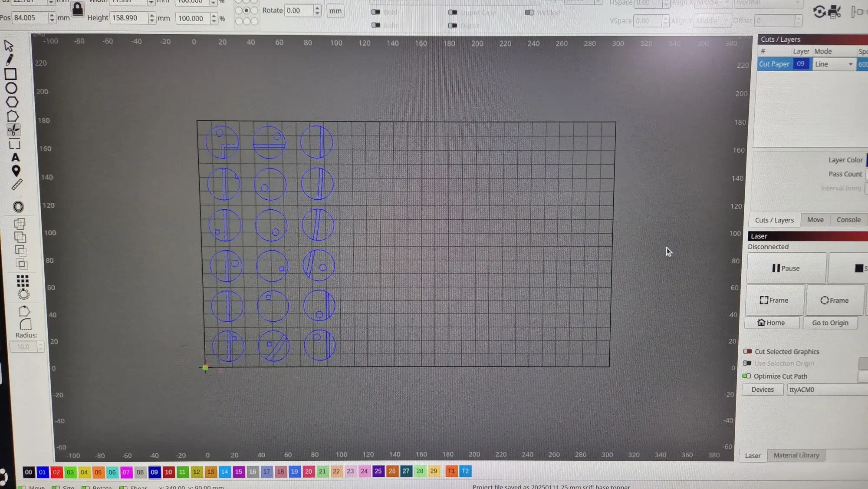
Task: Select the Text tool
Action: [15, 157]
